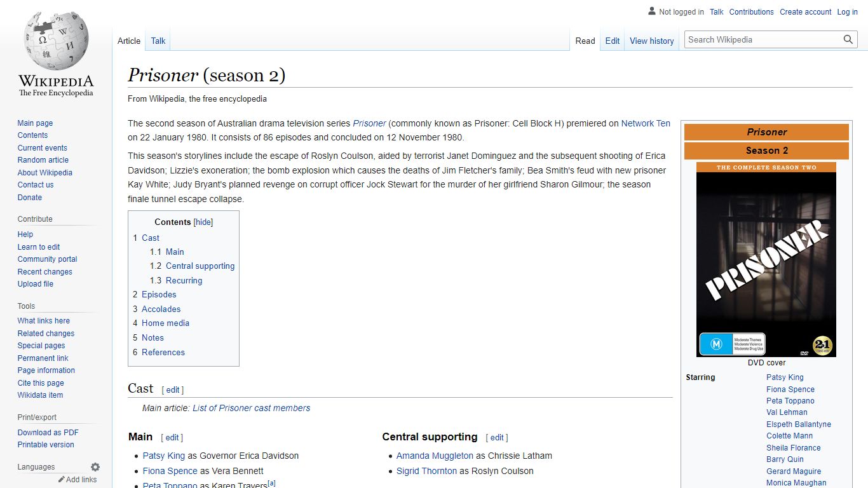
Task: Go to Main page in sidebar
Action: pos(35,123)
